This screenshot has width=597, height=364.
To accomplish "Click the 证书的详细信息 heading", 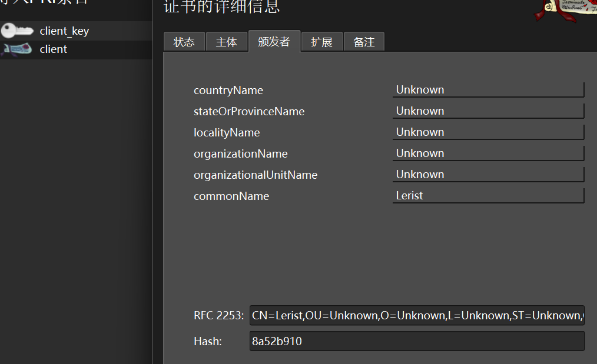I will click(x=221, y=6).
